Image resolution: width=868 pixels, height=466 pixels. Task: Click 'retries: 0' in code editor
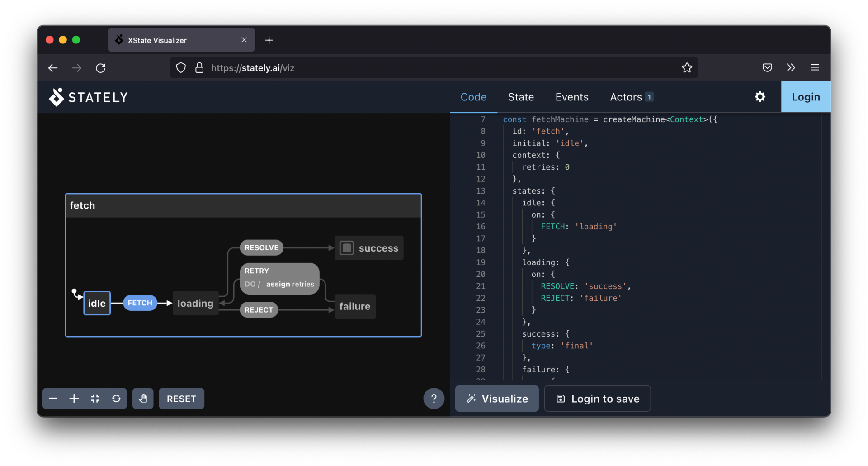[x=546, y=167]
